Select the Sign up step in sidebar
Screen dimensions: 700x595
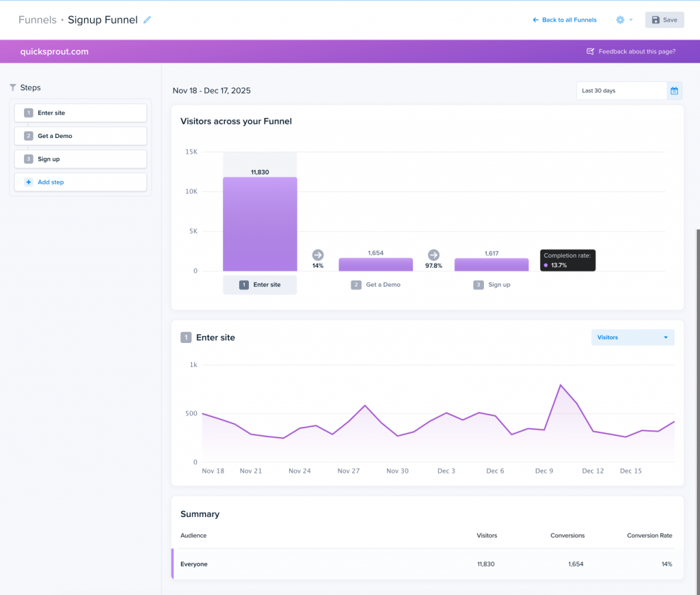(x=81, y=159)
